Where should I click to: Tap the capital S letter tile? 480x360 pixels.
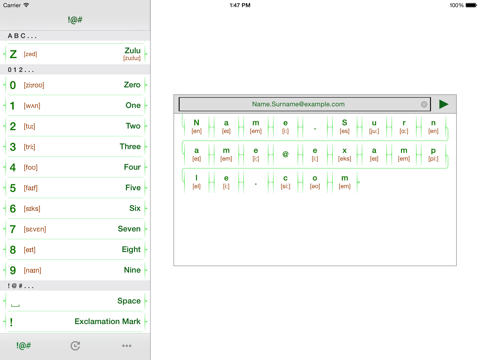(x=344, y=127)
